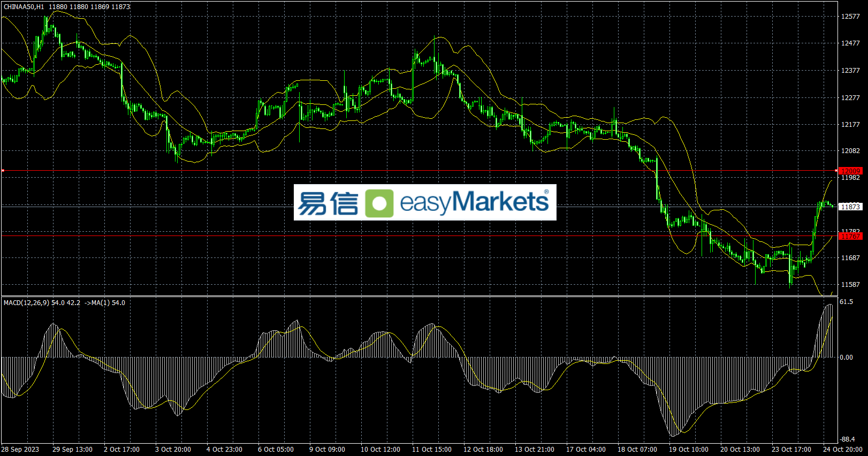Image resolution: width=868 pixels, height=456 pixels.
Task: Click the 12577 price axis value
Action: [851, 17]
